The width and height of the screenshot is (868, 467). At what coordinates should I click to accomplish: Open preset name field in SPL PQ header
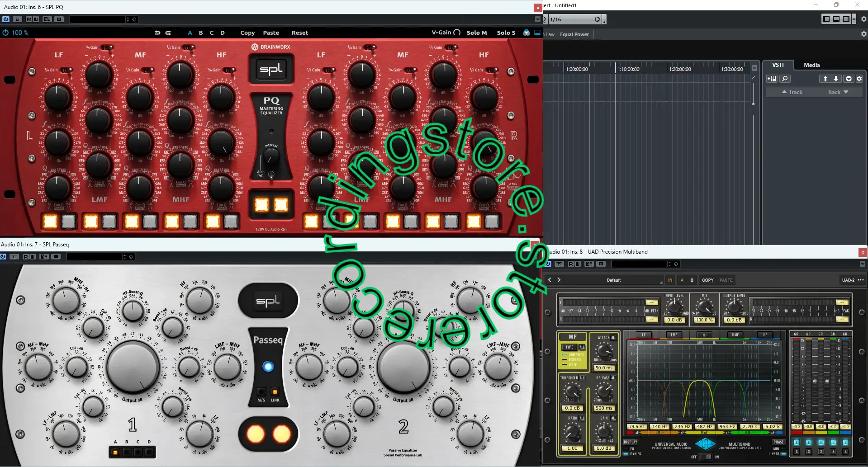97,19
